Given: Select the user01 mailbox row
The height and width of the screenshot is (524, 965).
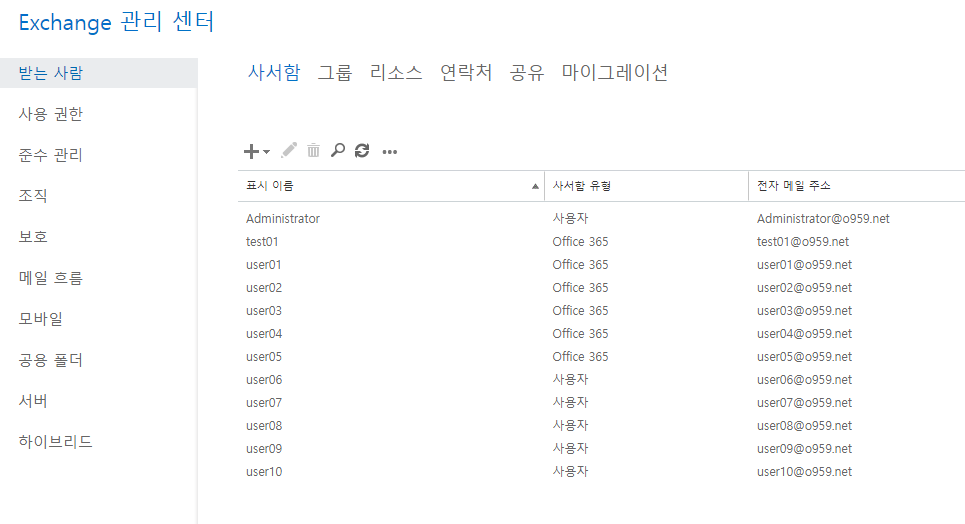Looking at the screenshot, I should pos(601,265).
